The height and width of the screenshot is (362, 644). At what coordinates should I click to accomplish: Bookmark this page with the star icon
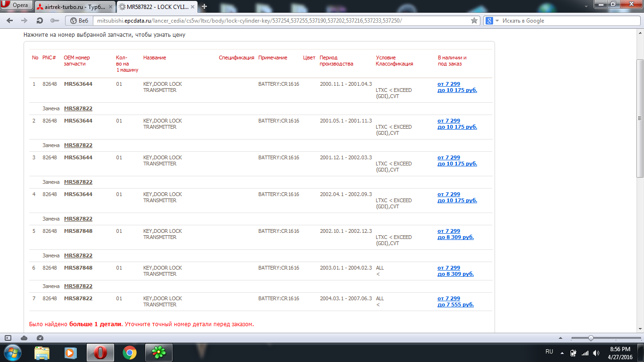click(474, 21)
